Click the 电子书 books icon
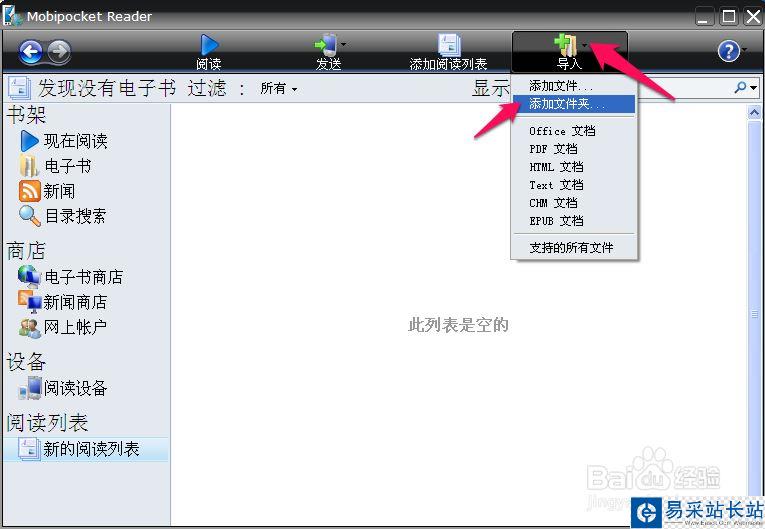 tap(29, 166)
